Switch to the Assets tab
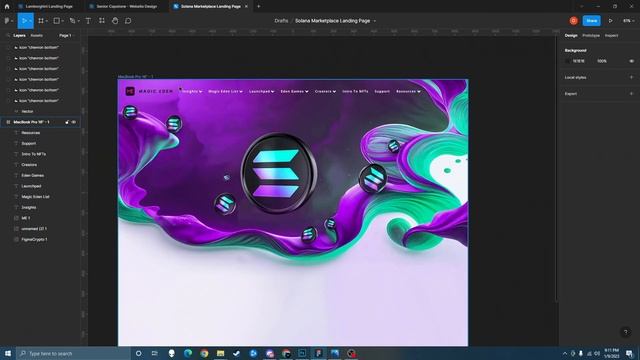Image resolution: width=640 pixels, height=360 pixels. [36, 36]
